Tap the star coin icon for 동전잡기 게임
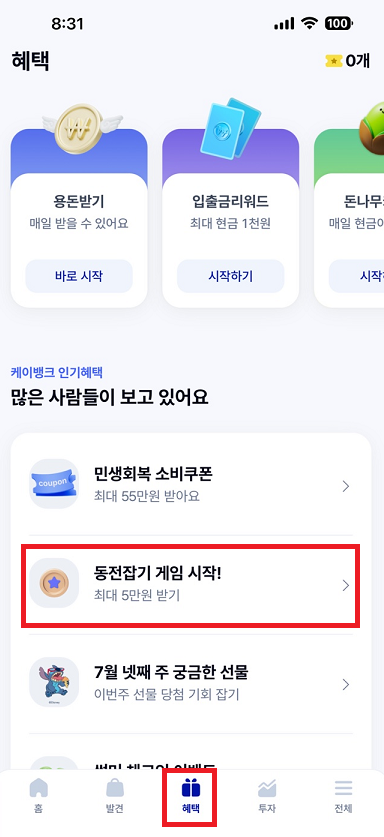384x837 pixels. point(54,583)
